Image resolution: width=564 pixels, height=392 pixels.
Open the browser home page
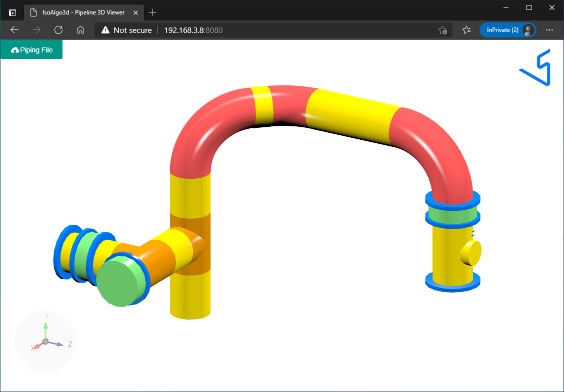click(x=80, y=30)
